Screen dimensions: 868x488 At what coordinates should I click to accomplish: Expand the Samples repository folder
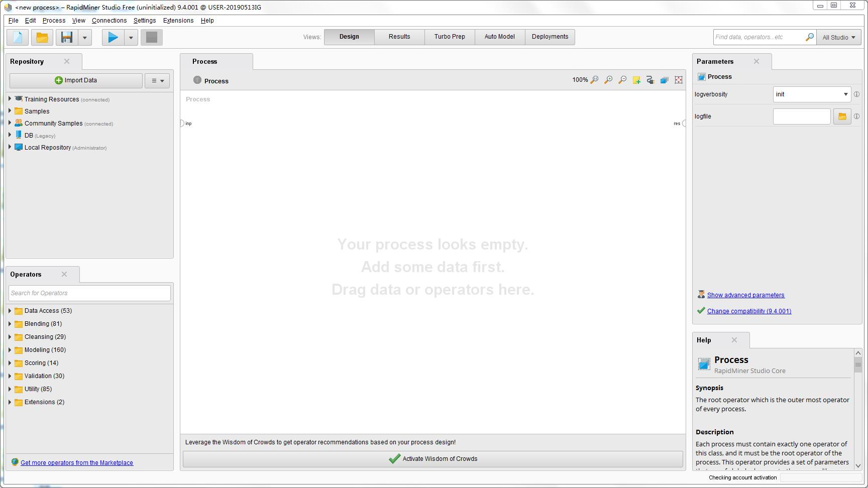pyautogui.click(x=10, y=111)
